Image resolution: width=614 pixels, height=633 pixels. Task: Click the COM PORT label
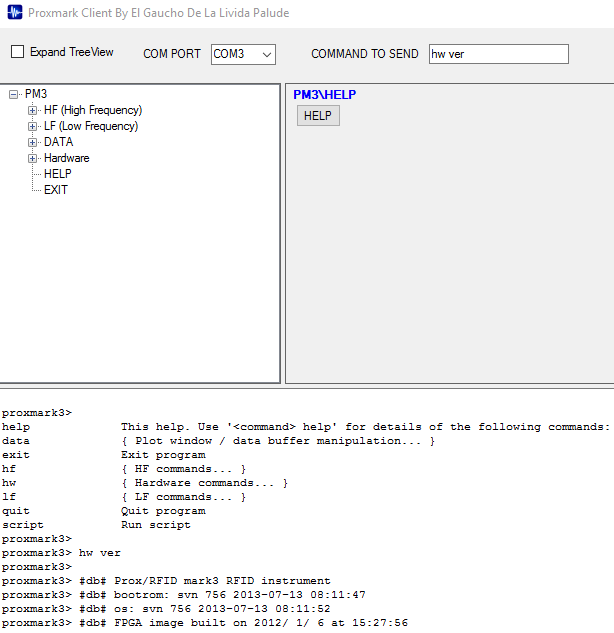pyautogui.click(x=172, y=54)
